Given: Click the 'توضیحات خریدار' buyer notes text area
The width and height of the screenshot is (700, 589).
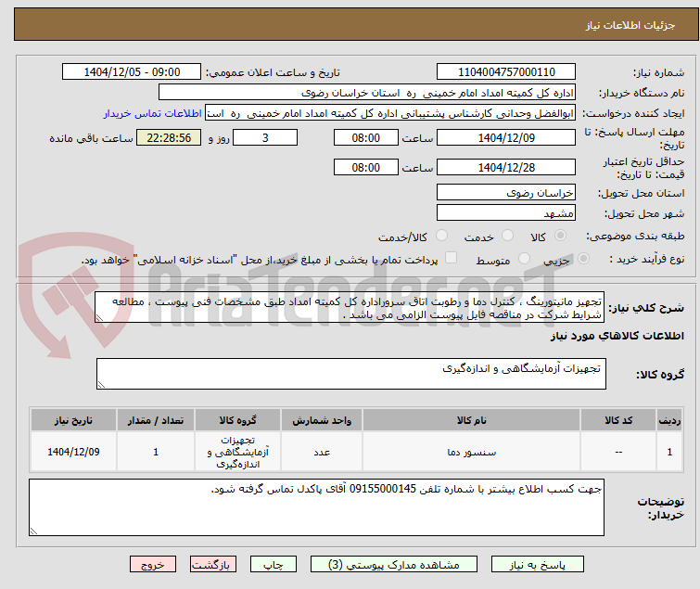Looking at the screenshot, I should point(316,507).
